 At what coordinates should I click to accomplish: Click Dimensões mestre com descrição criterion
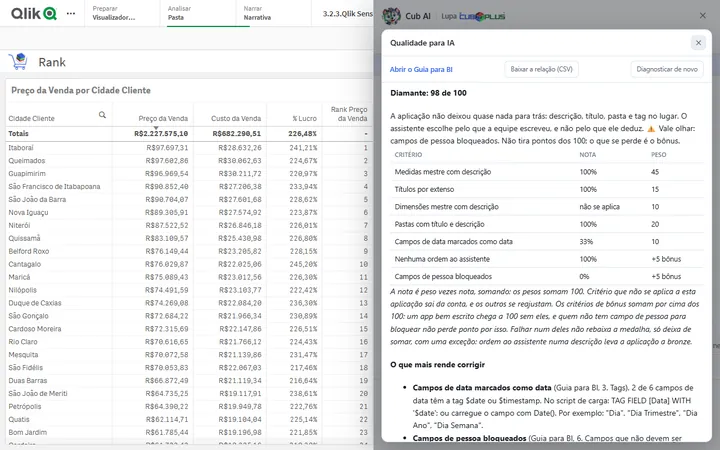pyautogui.click(x=546, y=207)
